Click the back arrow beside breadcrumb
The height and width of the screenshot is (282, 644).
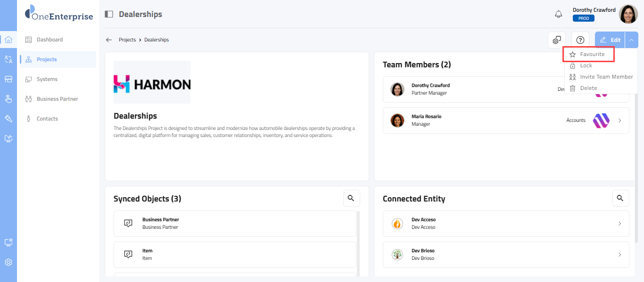point(109,40)
